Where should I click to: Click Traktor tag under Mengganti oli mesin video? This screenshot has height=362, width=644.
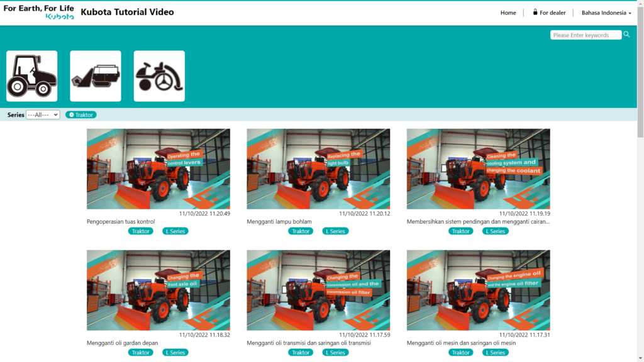(460, 353)
